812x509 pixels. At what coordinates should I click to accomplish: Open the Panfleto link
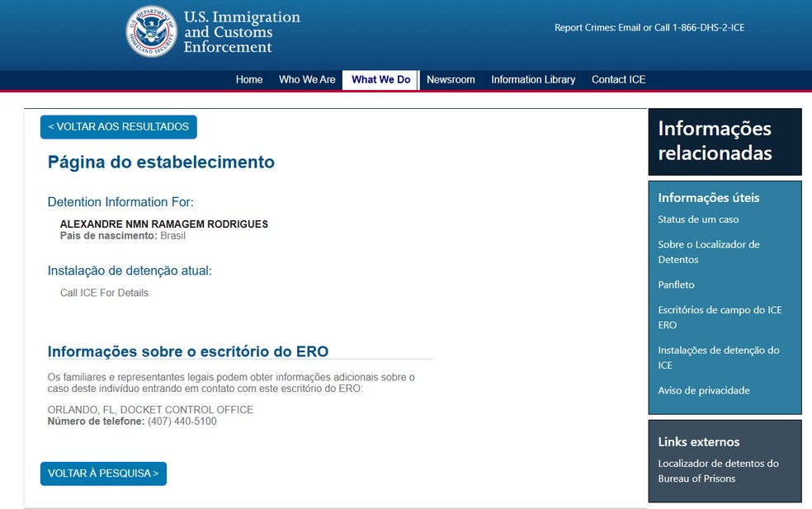click(x=676, y=285)
